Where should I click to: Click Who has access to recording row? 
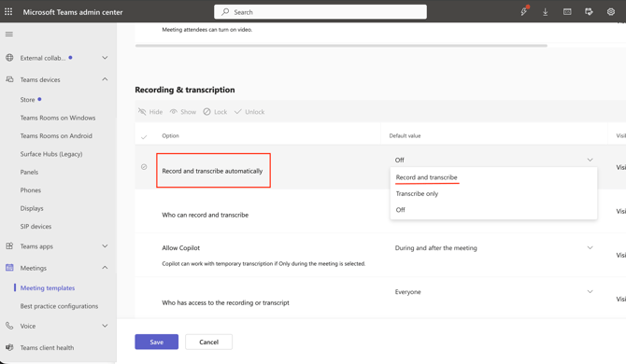tap(225, 303)
